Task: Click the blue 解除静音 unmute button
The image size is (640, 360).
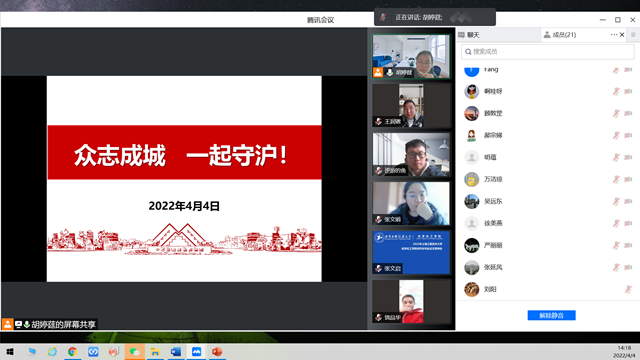Action: (x=551, y=315)
